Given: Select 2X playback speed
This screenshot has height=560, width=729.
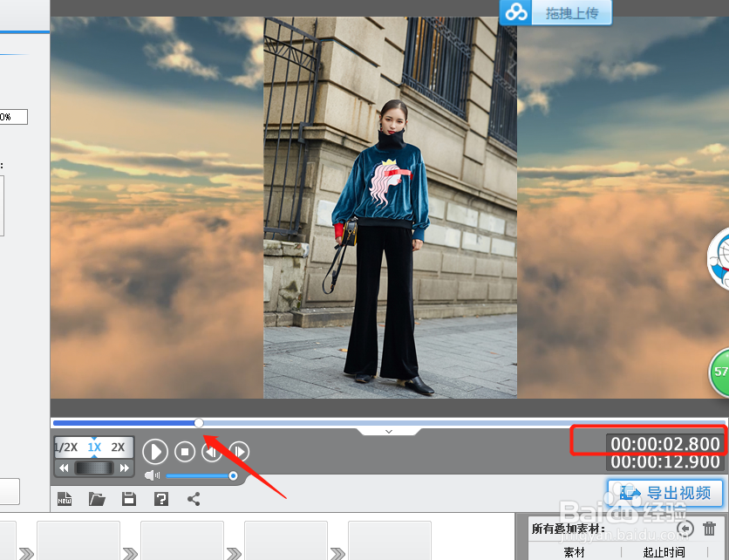Looking at the screenshot, I should tap(118, 447).
